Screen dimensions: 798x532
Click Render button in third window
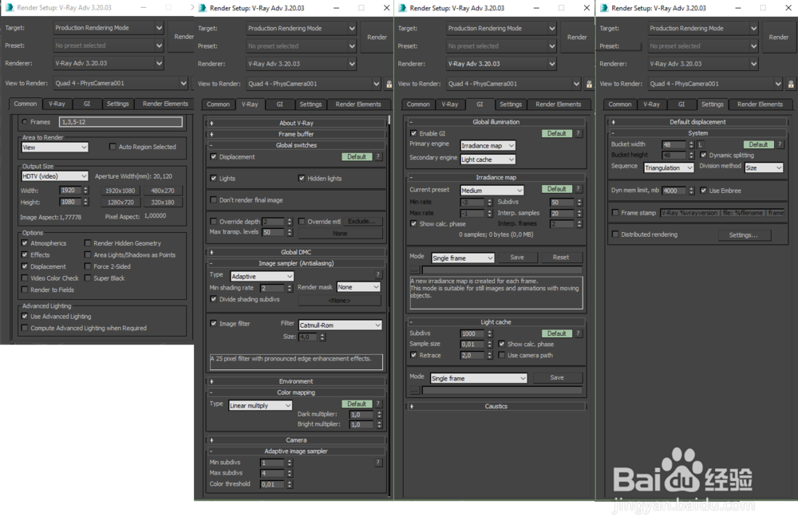pos(577,37)
